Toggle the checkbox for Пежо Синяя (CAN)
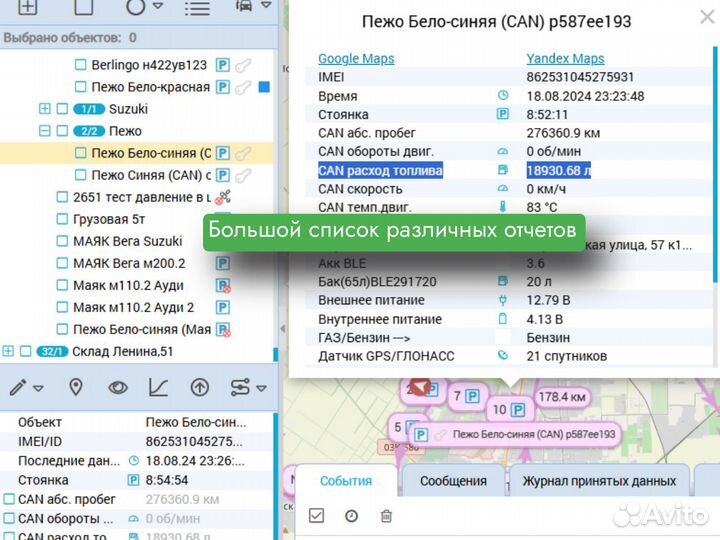The height and width of the screenshot is (540, 720). tap(81, 175)
